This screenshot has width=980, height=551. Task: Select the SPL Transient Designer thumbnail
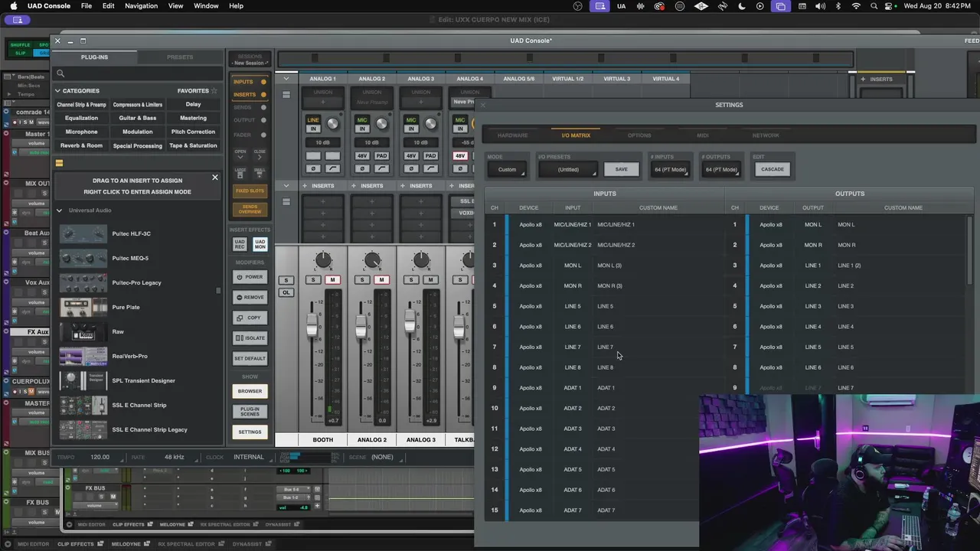(83, 380)
